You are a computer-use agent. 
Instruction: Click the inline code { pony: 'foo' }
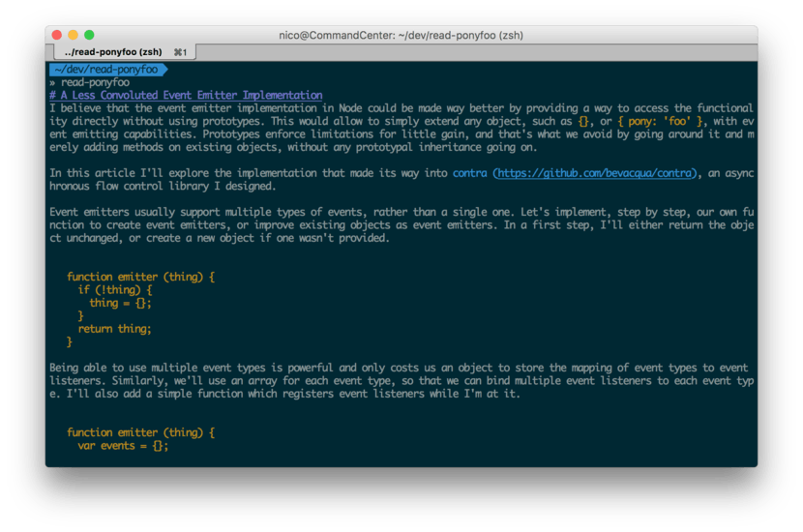655,122
